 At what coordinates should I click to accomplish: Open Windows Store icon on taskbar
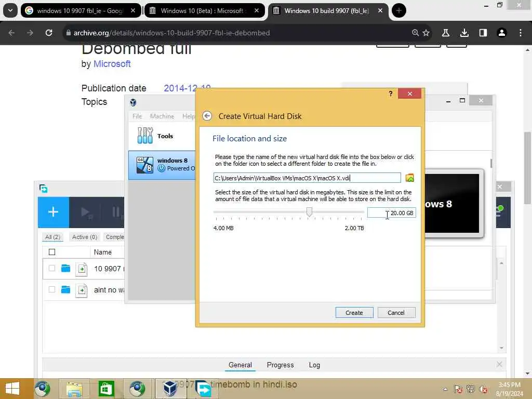click(106, 389)
